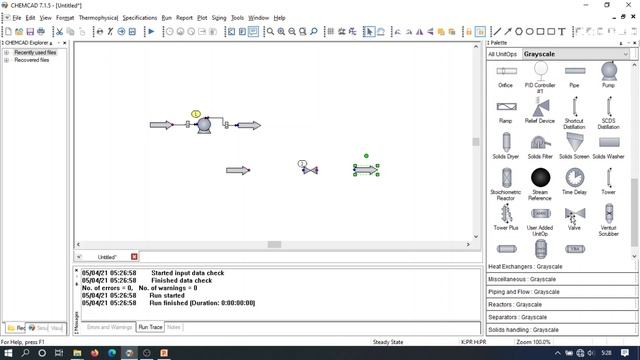The width and height of the screenshot is (640, 360).
Task: Choose the Tower Plus palette icon
Action: tap(506, 213)
